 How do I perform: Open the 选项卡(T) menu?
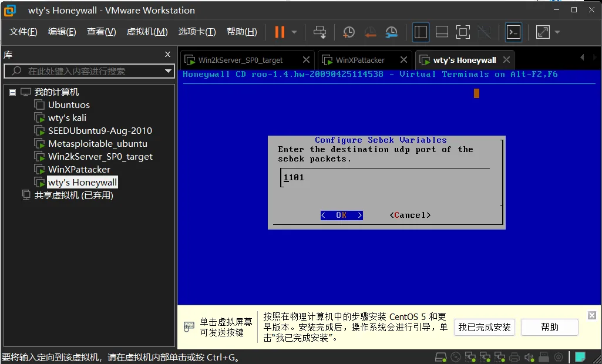tap(197, 32)
